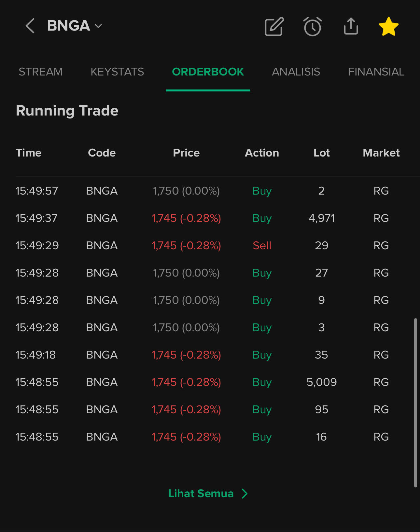
Task: Tap the Price column header
Action: pyautogui.click(x=186, y=153)
